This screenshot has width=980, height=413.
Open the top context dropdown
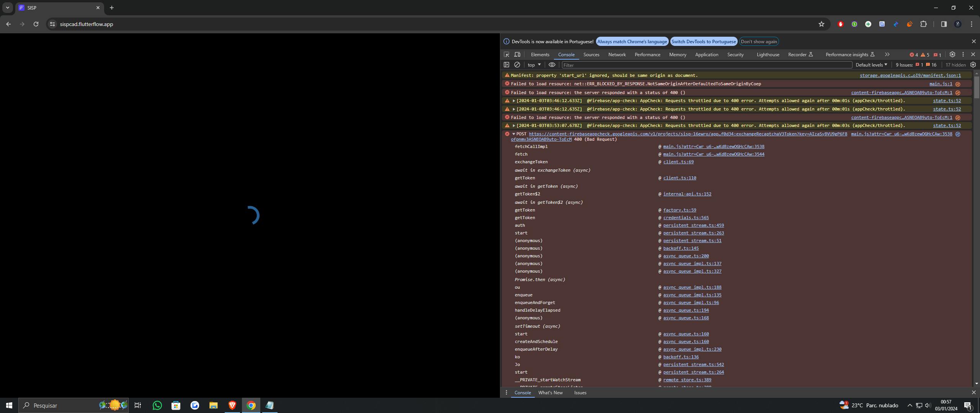point(534,65)
